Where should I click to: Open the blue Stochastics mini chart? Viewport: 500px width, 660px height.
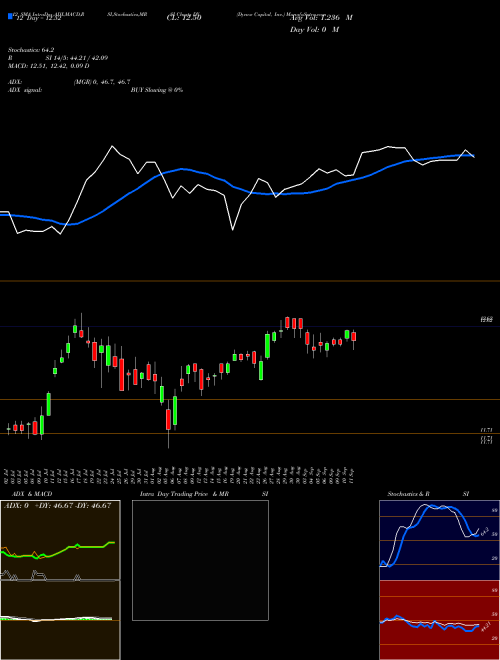coord(439,540)
